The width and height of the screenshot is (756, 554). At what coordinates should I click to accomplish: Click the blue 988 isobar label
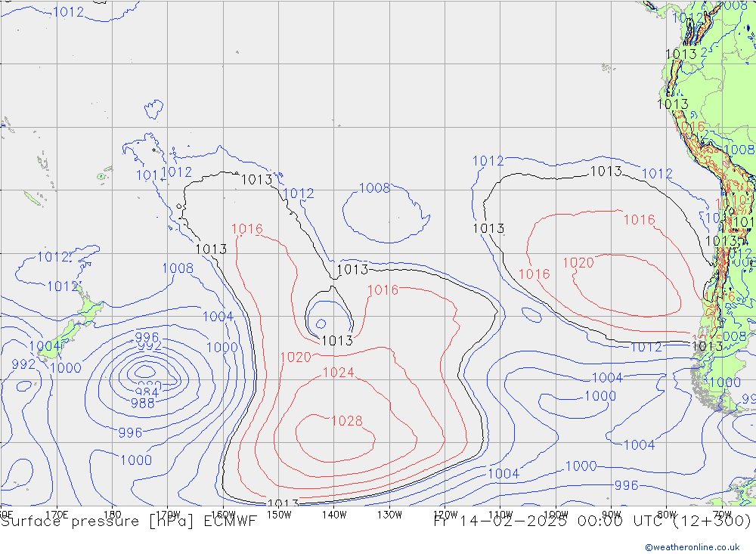pos(143,403)
